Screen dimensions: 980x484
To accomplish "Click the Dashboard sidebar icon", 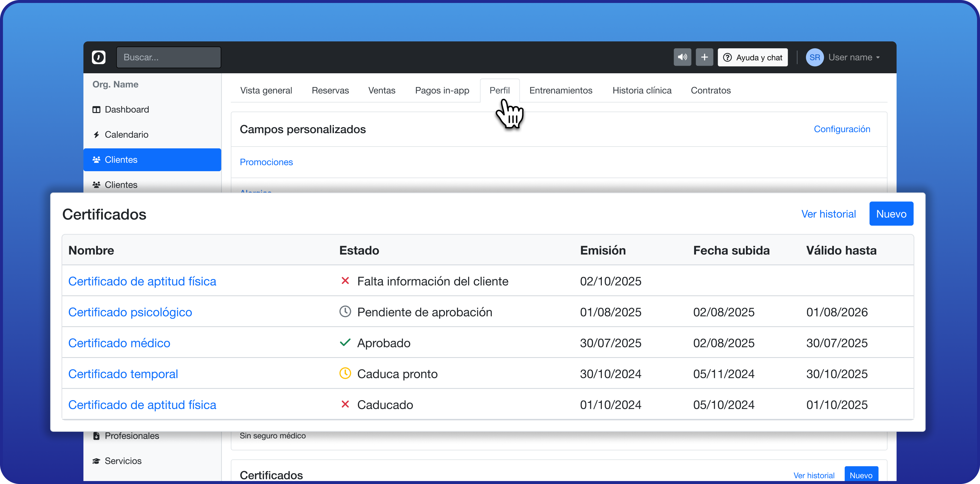I will click(97, 110).
